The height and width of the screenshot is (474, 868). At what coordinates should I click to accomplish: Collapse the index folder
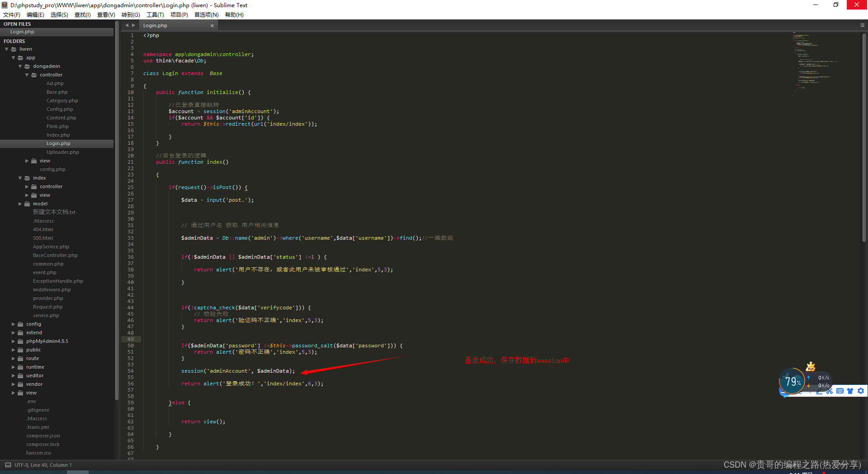(x=20, y=178)
